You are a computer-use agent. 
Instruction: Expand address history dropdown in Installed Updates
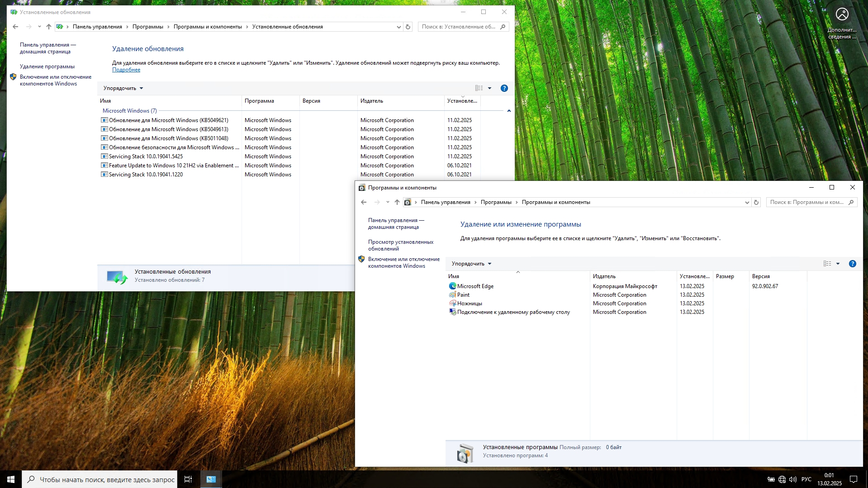point(398,27)
